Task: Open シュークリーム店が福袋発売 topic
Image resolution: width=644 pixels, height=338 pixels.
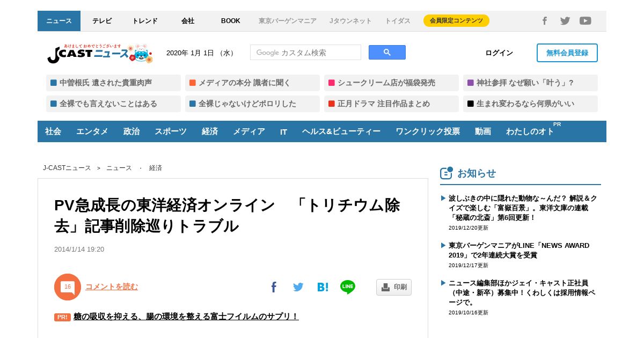Action: point(391,83)
